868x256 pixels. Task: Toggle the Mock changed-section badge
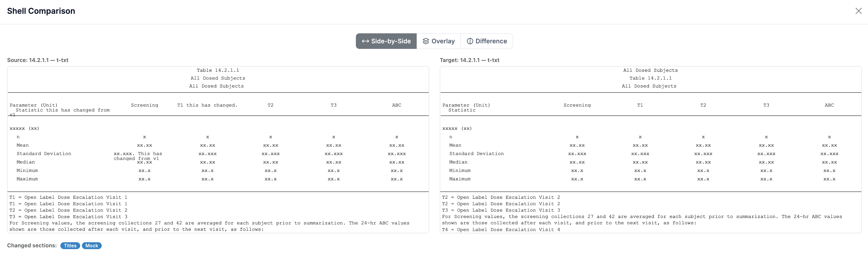point(91,246)
